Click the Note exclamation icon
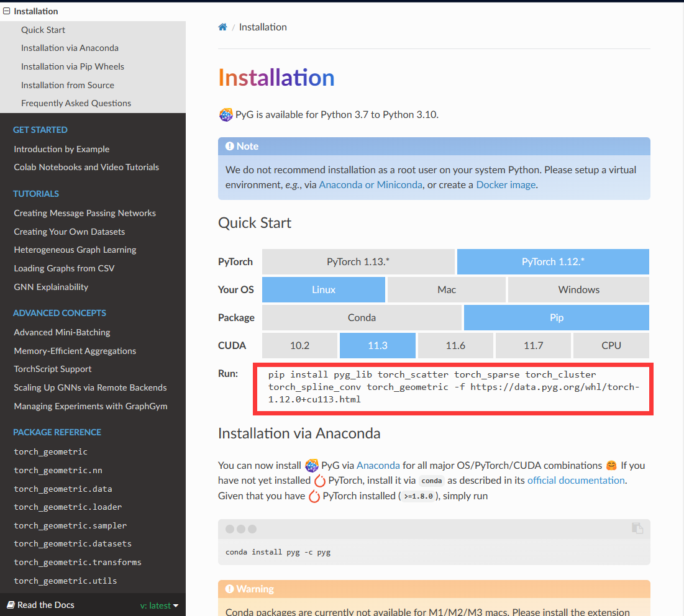This screenshot has width=684, height=616. point(229,146)
